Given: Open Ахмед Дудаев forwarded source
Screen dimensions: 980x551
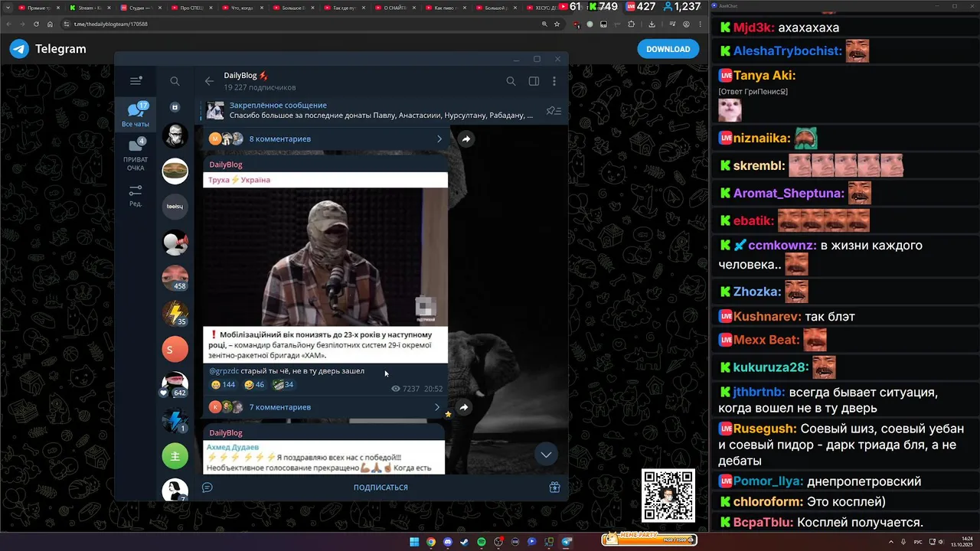Looking at the screenshot, I should (x=233, y=447).
